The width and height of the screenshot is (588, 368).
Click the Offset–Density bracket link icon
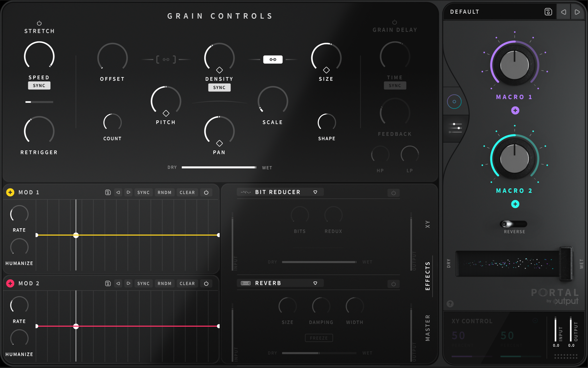pyautogui.click(x=166, y=59)
